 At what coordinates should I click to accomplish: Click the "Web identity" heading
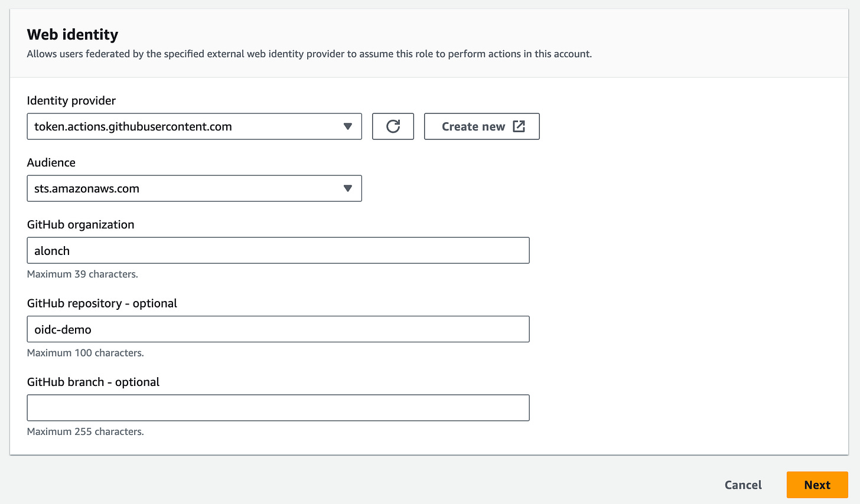[x=73, y=35]
